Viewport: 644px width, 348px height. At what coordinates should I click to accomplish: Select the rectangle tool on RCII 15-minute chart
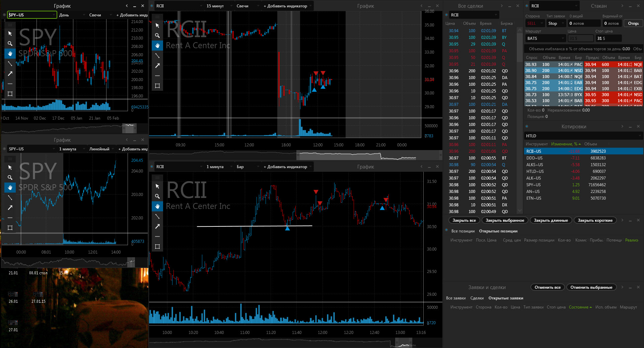pyautogui.click(x=157, y=86)
